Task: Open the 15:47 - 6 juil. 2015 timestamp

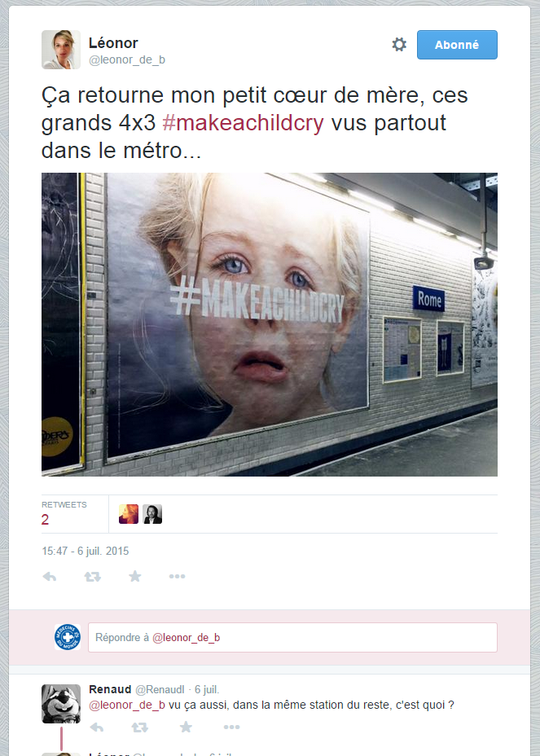Action: (x=86, y=551)
